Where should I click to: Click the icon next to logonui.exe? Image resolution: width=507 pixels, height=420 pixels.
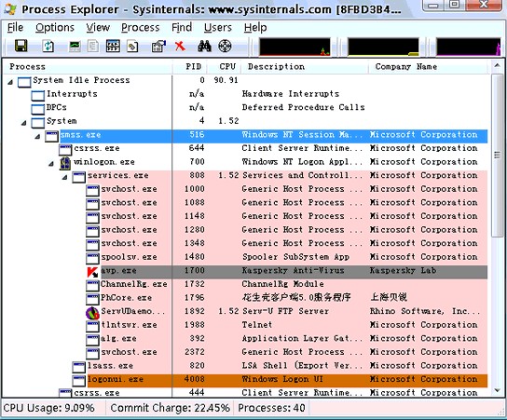[x=79, y=381]
